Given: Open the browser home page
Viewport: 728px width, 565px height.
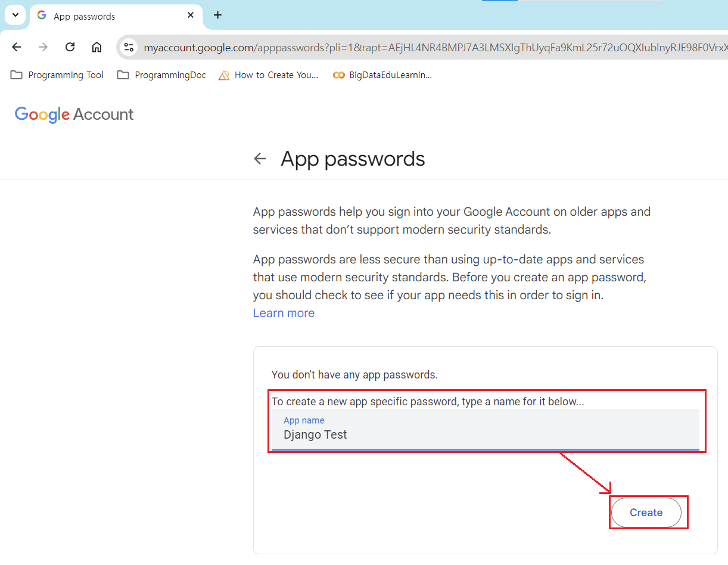Looking at the screenshot, I should pyautogui.click(x=97, y=47).
